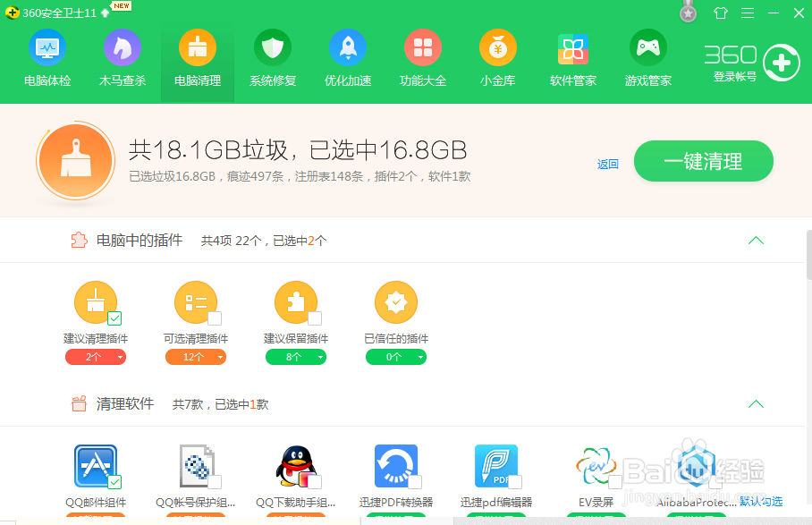Check EV录屏 checkbox

[614, 482]
